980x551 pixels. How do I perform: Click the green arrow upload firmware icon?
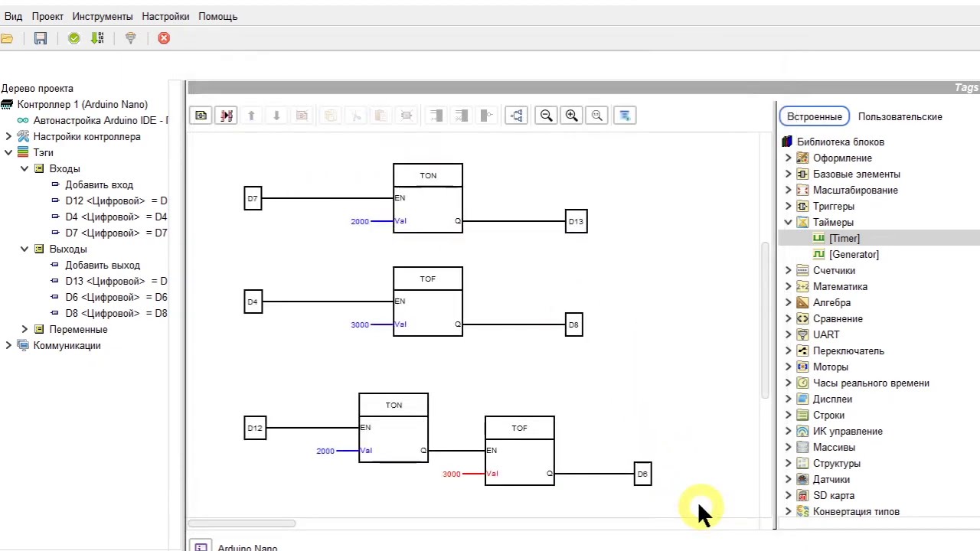coord(97,38)
